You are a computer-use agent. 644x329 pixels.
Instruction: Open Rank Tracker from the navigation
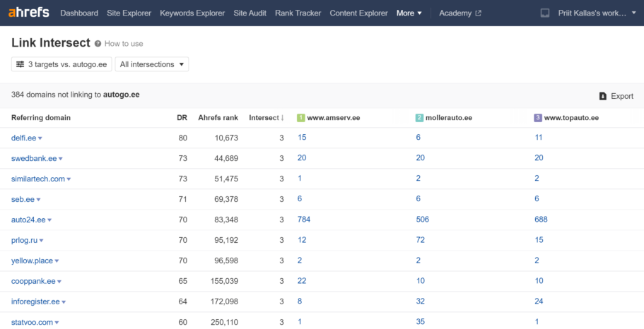(x=298, y=13)
